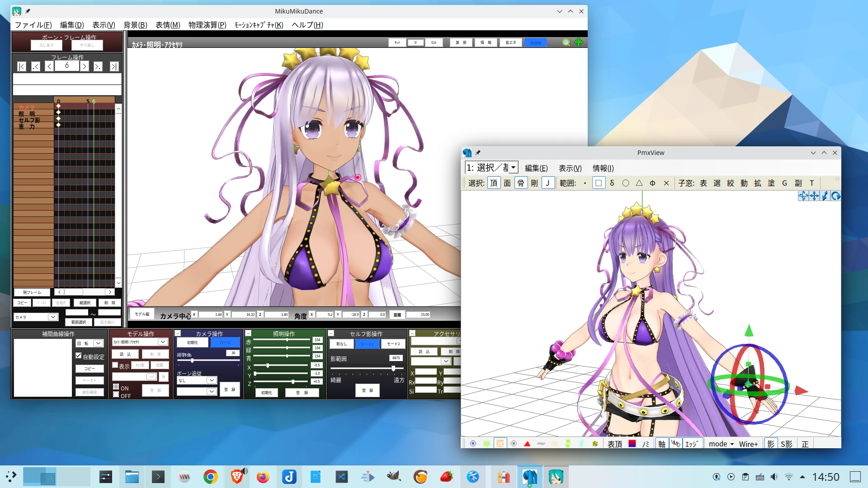The height and width of the screenshot is (488, 868).
Task: Open Brave browser from taskbar
Action: [x=237, y=477]
